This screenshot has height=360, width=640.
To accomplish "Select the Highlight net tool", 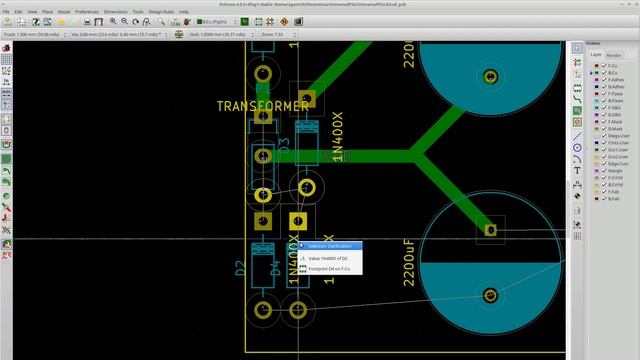I will click(x=577, y=62).
